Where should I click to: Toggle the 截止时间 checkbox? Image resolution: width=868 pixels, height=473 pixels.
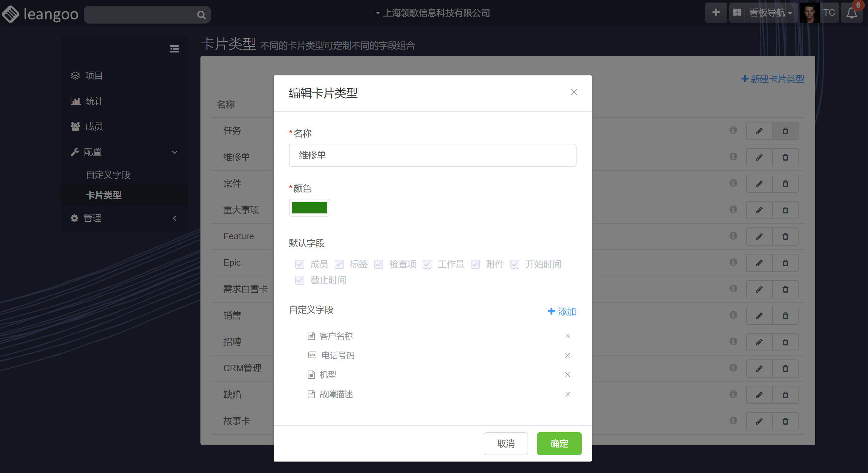[x=299, y=280]
